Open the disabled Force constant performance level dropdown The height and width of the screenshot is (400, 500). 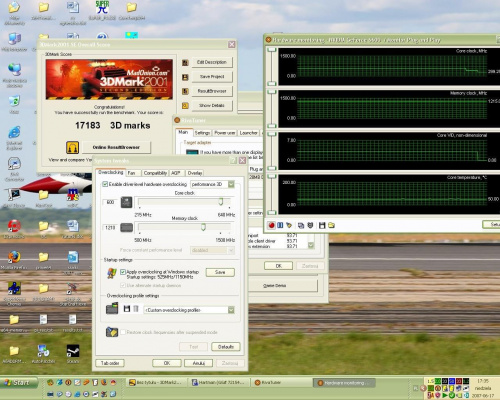pyautogui.click(x=212, y=250)
